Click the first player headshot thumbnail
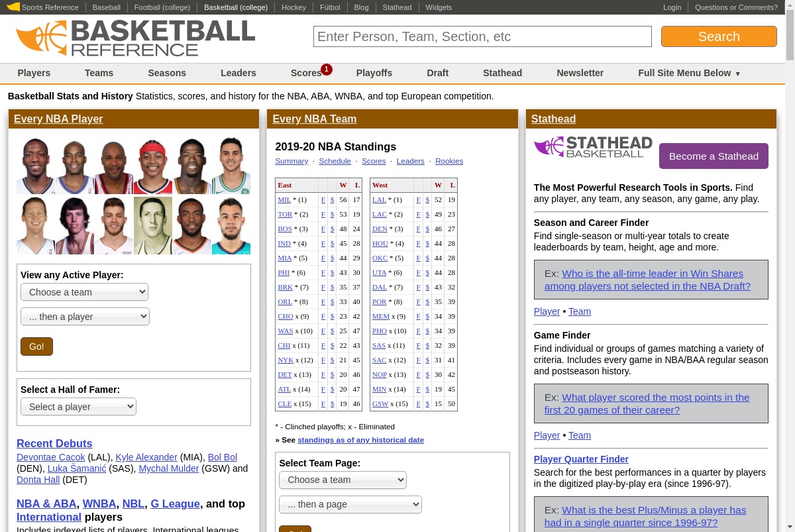The height and width of the screenshot is (532, 795). pyautogui.click(x=36, y=166)
